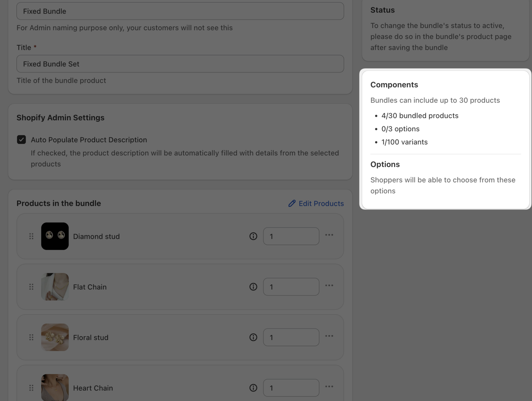Click the Heart Chain product thumbnail
The image size is (532, 401).
pos(55,388)
